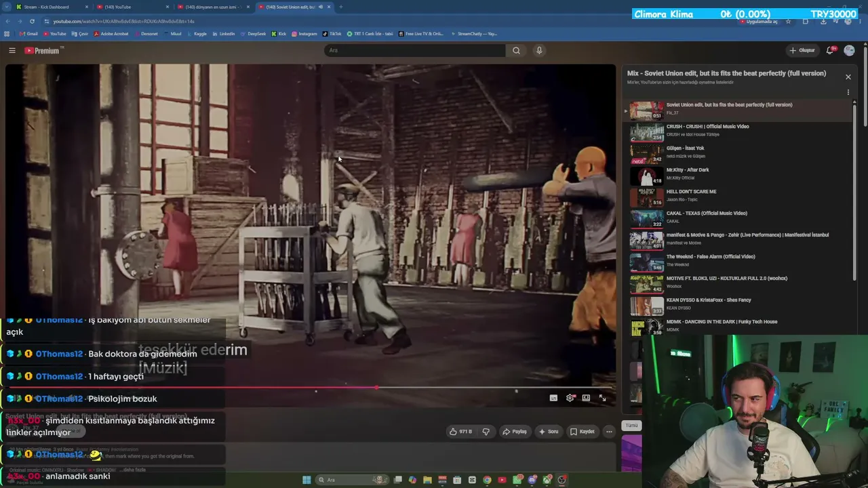868x488 pixels.
Task: Select MDMK - DANCING IN THE DARK
Action: pyautogui.click(x=738, y=326)
